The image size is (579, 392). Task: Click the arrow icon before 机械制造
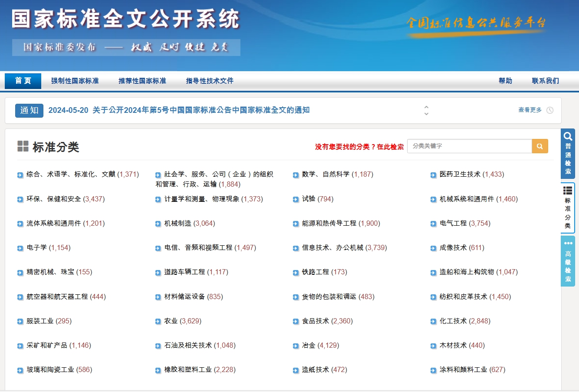pos(158,224)
